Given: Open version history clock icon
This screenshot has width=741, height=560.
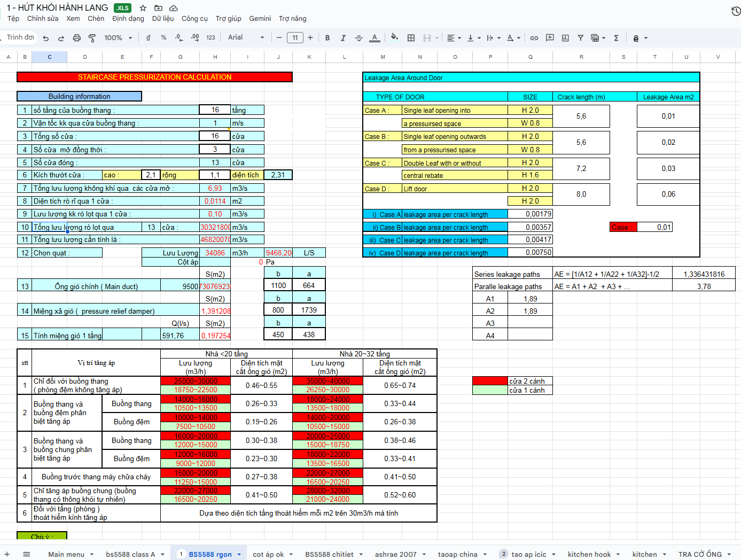Looking at the screenshot, I should tap(736, 11).
